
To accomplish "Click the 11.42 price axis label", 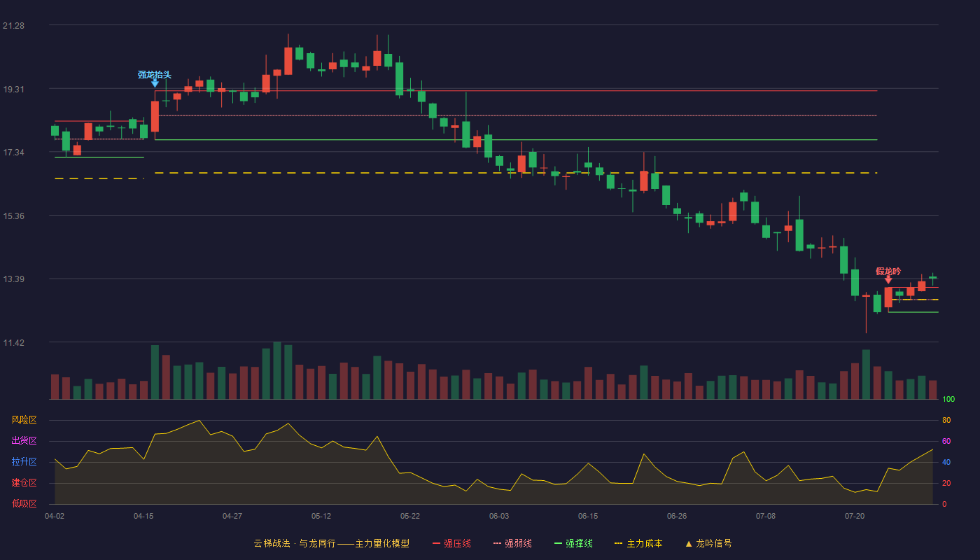I will 13,343.
